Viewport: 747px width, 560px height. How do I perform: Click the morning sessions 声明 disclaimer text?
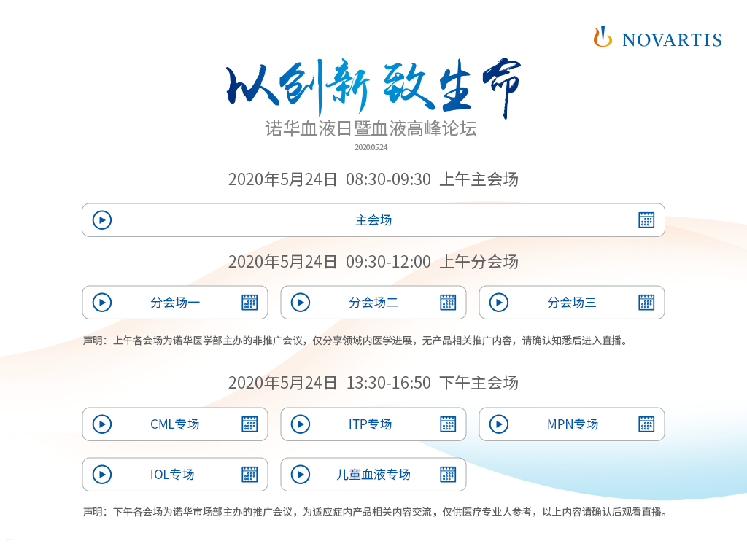pyautogui.click(x=356, y=341)
